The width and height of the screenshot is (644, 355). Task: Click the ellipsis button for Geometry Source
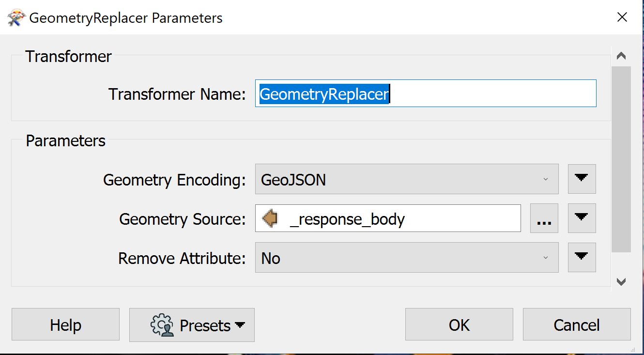tap(544, 218)
